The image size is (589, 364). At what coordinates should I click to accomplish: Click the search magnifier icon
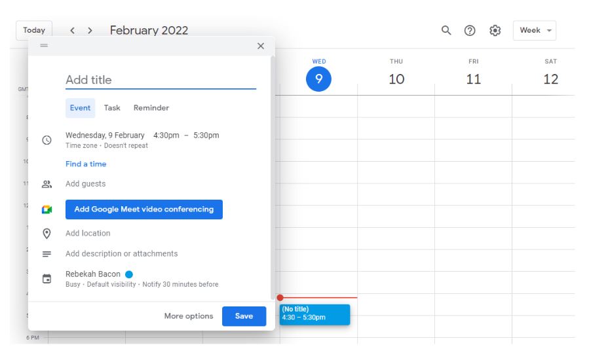point(446,30)
